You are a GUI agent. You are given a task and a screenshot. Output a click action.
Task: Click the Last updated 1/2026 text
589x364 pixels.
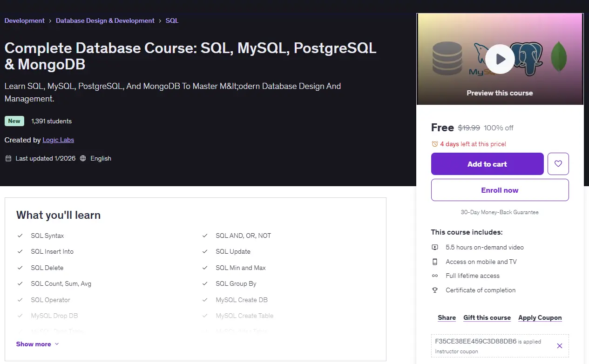(x=45, y=158)
